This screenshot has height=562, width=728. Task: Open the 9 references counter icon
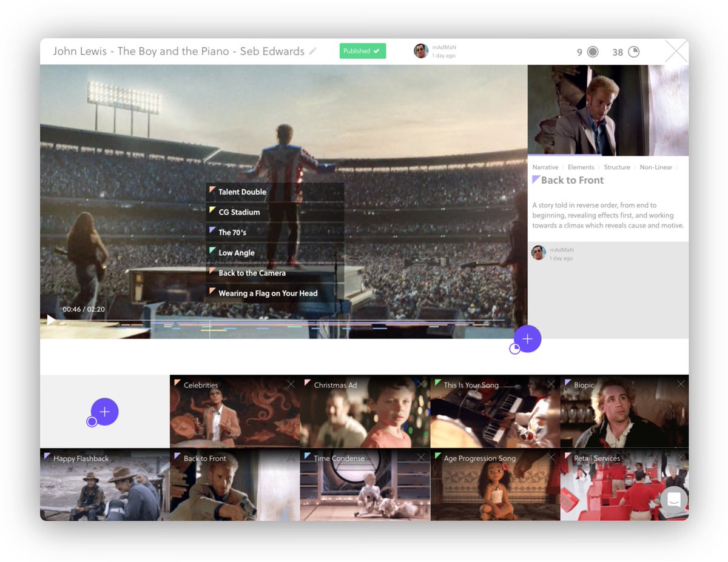coord(593,52)
